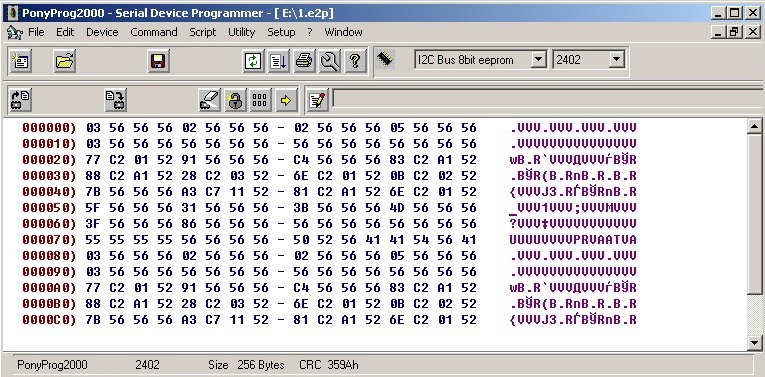
Task: Open the Window menu
Action: 343,32
